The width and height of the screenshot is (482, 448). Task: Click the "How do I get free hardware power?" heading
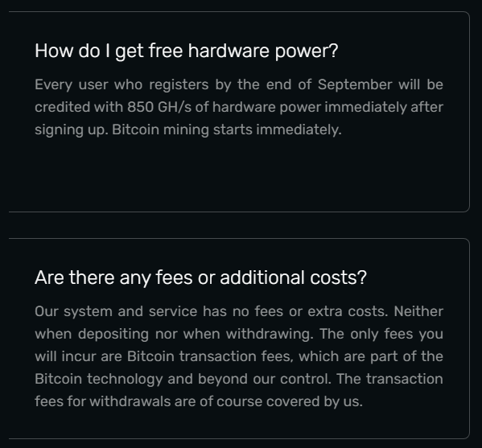[x=187, y=51]
